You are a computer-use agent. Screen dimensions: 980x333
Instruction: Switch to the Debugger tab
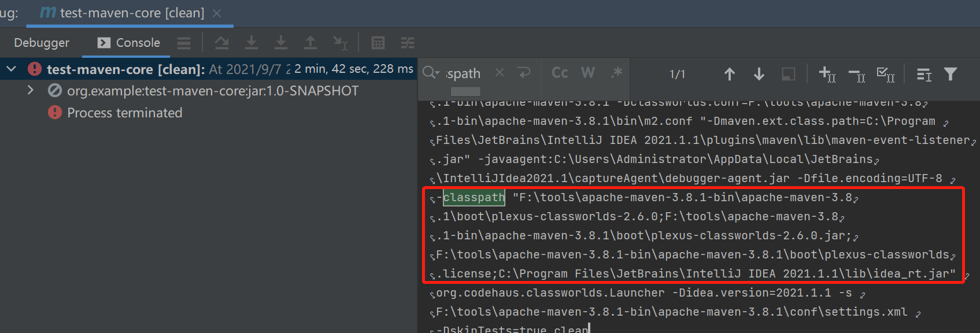pos(42,43)
